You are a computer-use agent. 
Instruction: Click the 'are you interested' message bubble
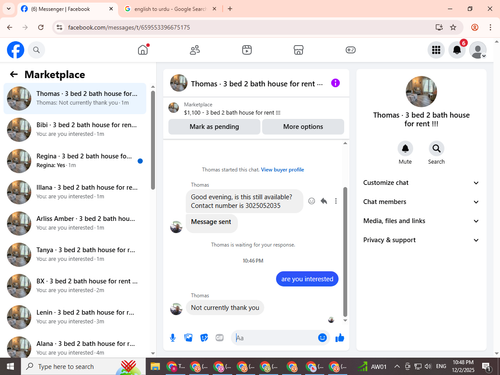tap(307, 279)
